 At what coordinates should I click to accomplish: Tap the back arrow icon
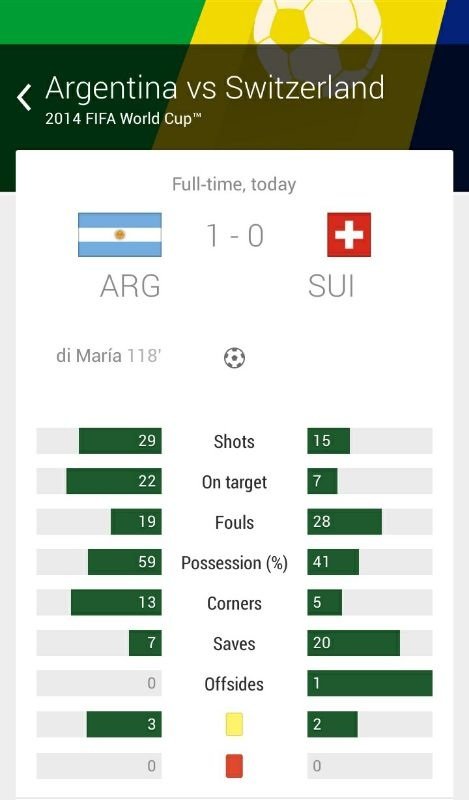[24, 97]
